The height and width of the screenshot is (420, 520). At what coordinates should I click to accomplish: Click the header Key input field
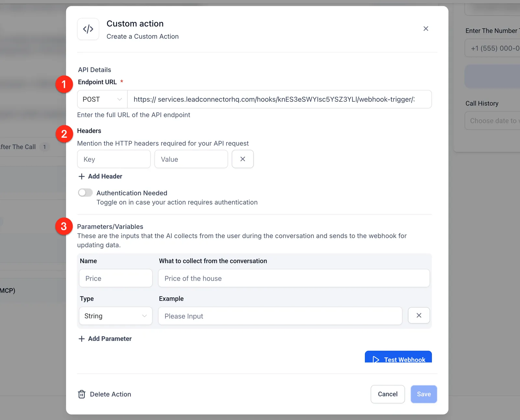[114, 159]
